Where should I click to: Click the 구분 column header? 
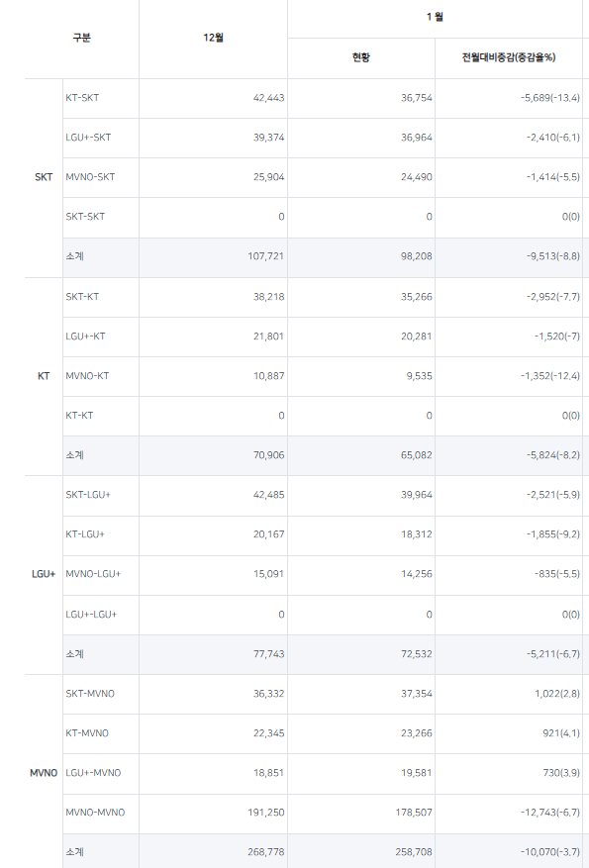(81, 38)
